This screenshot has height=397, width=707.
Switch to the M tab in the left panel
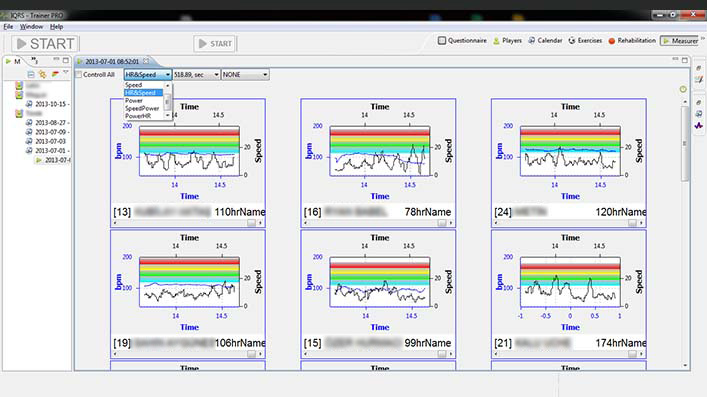point(13,61)
